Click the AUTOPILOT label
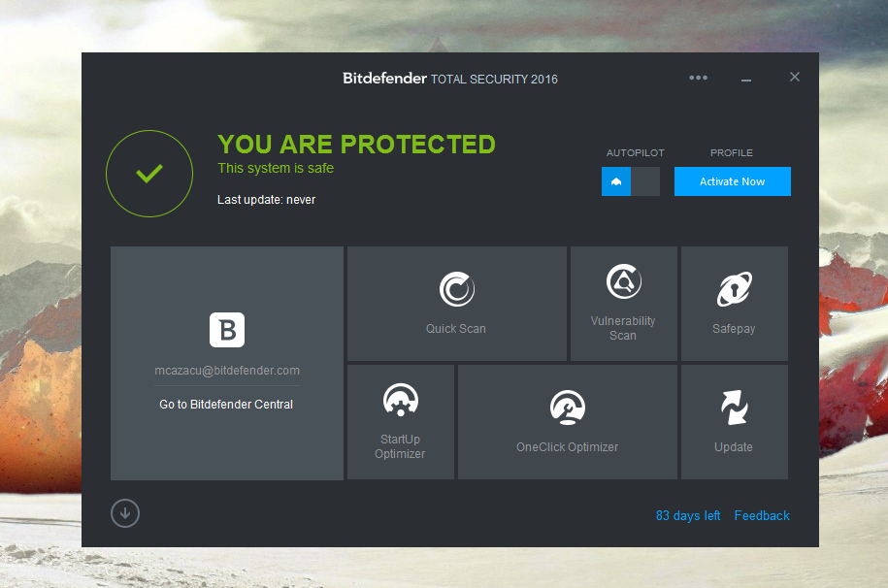 [x=635, y=153]
